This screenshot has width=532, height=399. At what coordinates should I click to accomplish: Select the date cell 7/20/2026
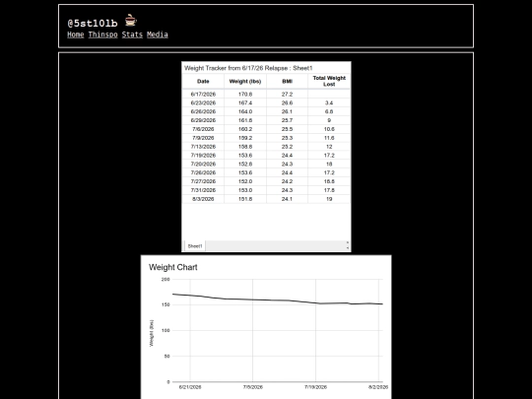tap(203, 164)
